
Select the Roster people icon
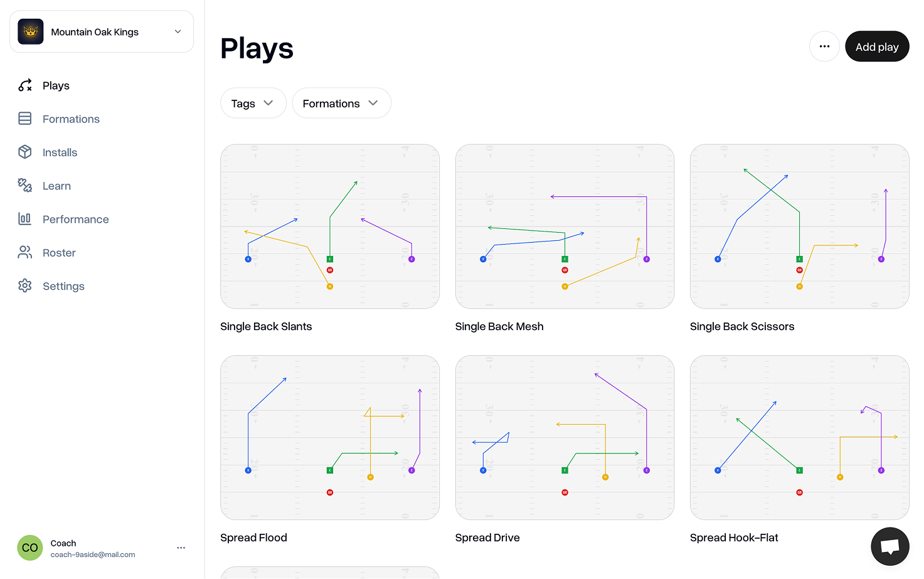24,252
